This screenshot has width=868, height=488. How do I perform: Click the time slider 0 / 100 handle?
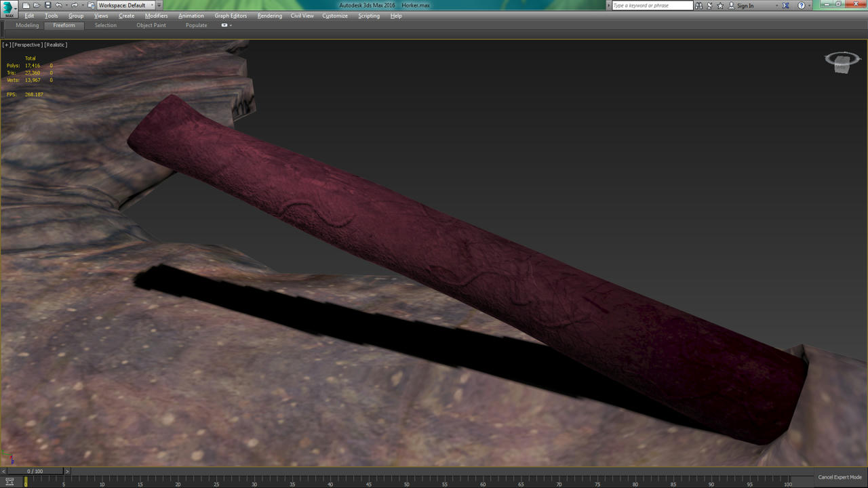[35, 471]
